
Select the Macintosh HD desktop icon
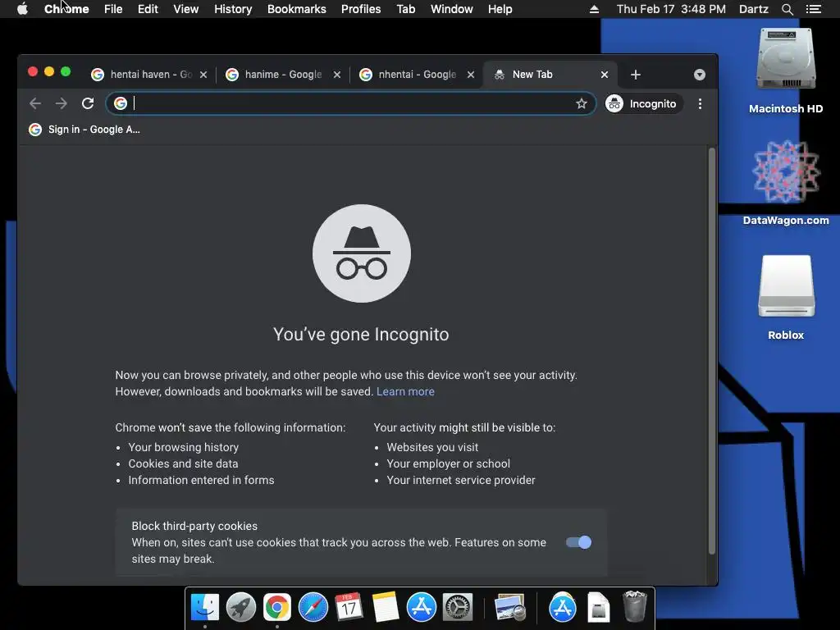coord(786,70)
